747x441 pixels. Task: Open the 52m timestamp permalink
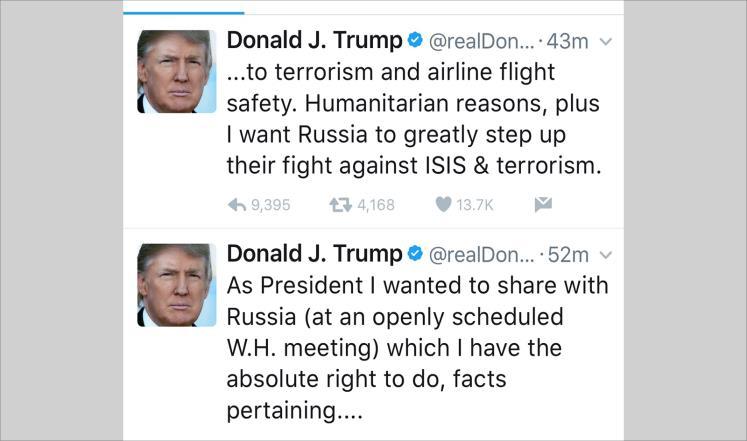568,256
